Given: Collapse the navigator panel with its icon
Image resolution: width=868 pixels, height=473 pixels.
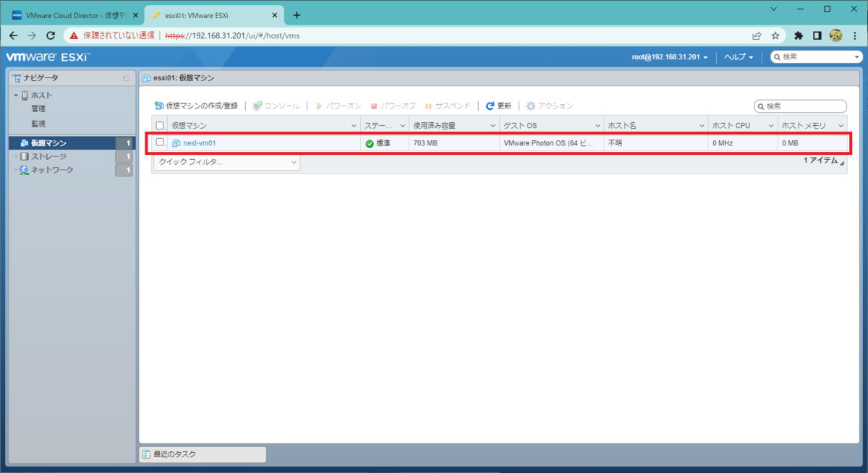Looking at the screenshot, I should [127, 77].
